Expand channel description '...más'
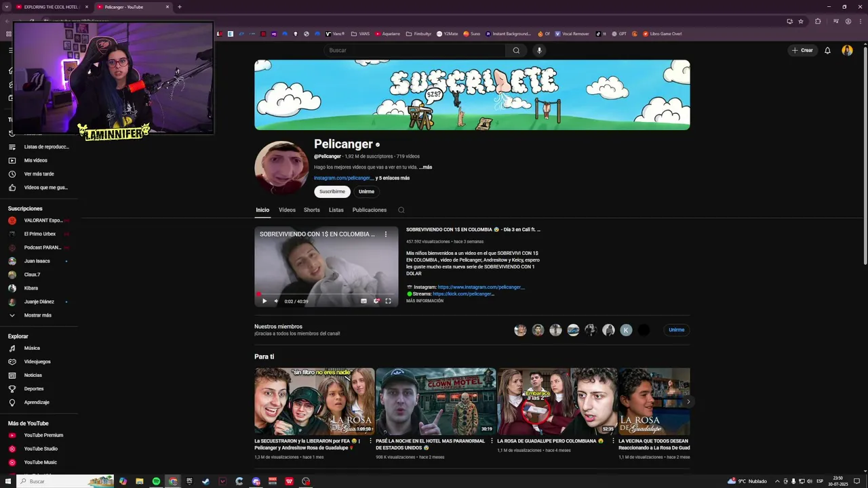 pos(425,167)
